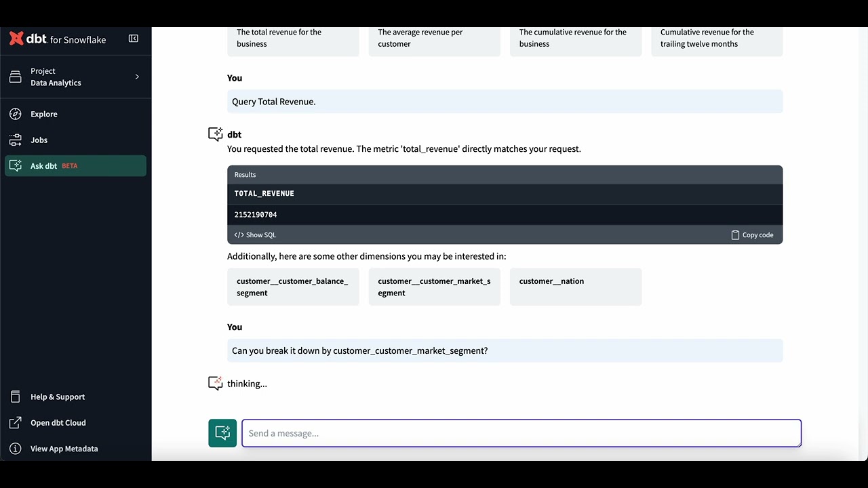Viewport: 868px width, 488px height.
Task: Click the clipboard Copy code icon
Action: tap(735, 235)
